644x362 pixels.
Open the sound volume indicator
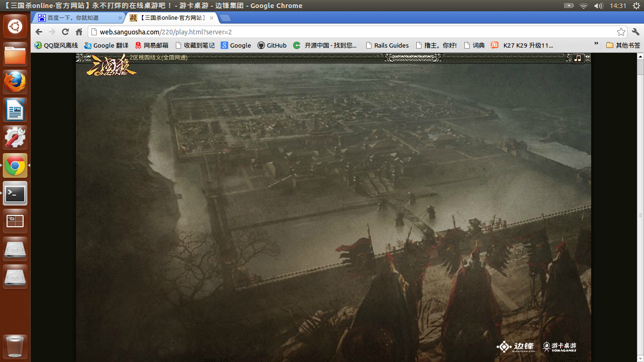[599, 6]
